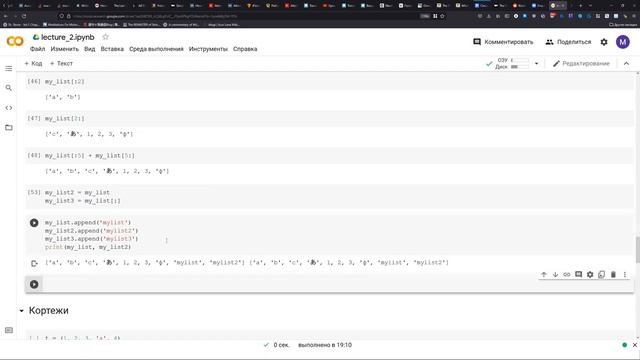Click the my_list3.append('mylist3') line

[x=91, y=239]
